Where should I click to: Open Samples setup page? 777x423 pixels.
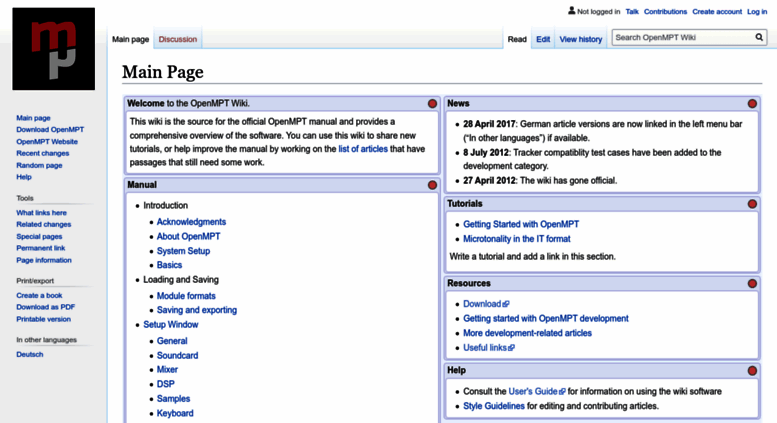[173, 399]
